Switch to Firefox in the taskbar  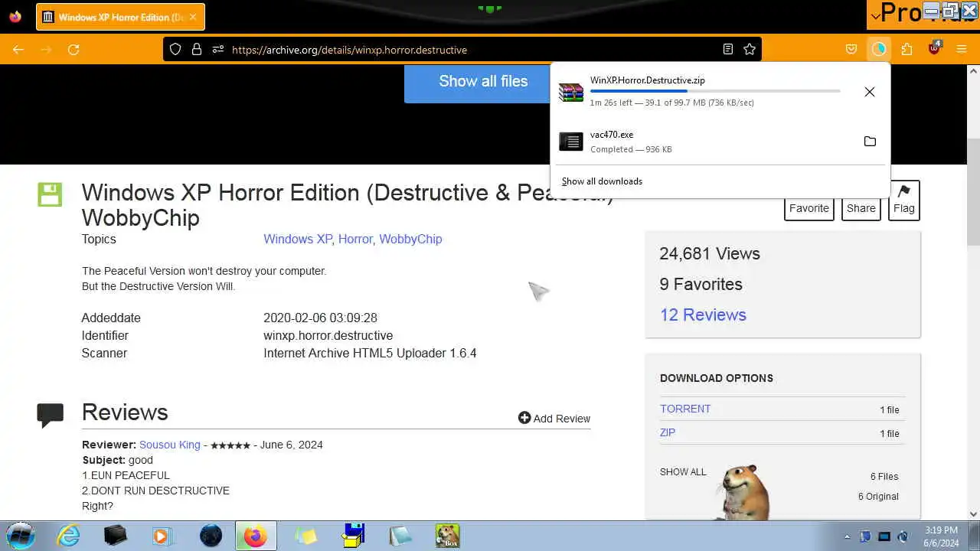pos(256,536)
